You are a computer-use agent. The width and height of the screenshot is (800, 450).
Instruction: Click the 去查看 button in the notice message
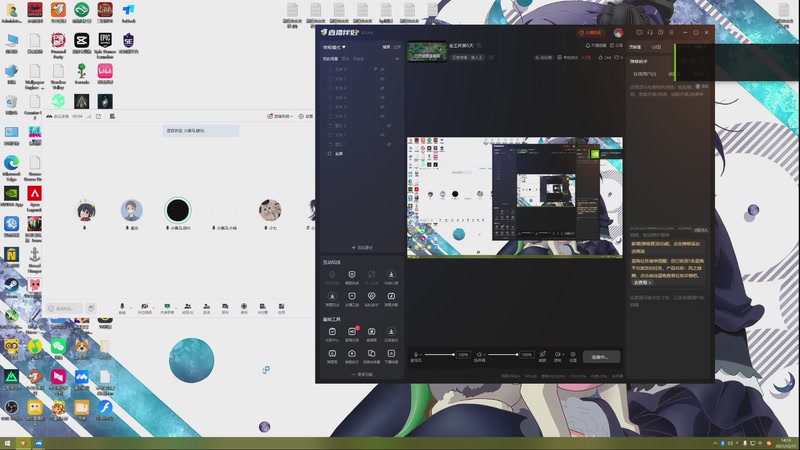[642, 283]
